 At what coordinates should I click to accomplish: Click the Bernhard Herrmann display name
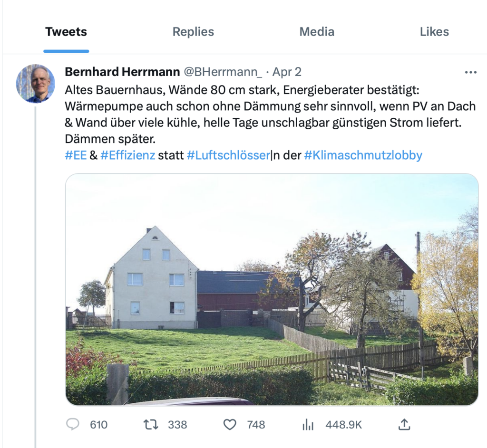pyautogui.click(x=122, y=72)
